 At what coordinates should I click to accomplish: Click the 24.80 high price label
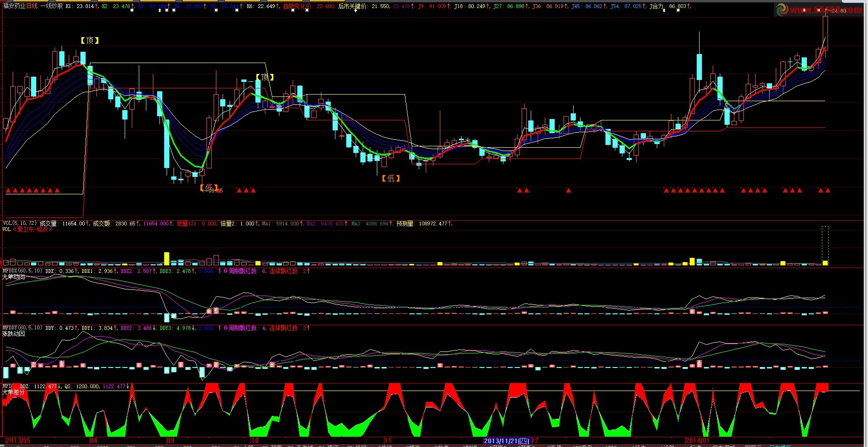pyautogui.click(x=839, y=11)
